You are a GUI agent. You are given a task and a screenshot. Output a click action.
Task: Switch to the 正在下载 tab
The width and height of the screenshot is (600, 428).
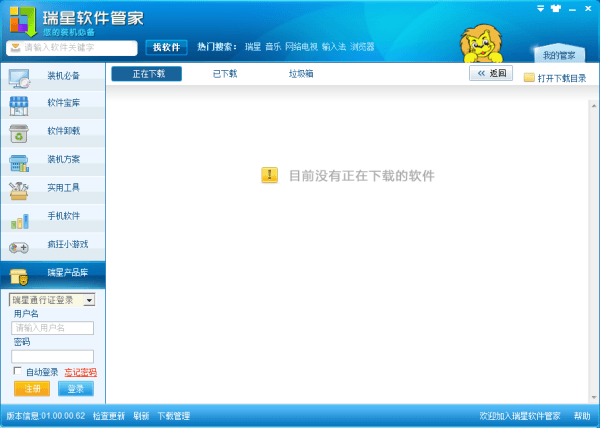(x=147, y=74)
